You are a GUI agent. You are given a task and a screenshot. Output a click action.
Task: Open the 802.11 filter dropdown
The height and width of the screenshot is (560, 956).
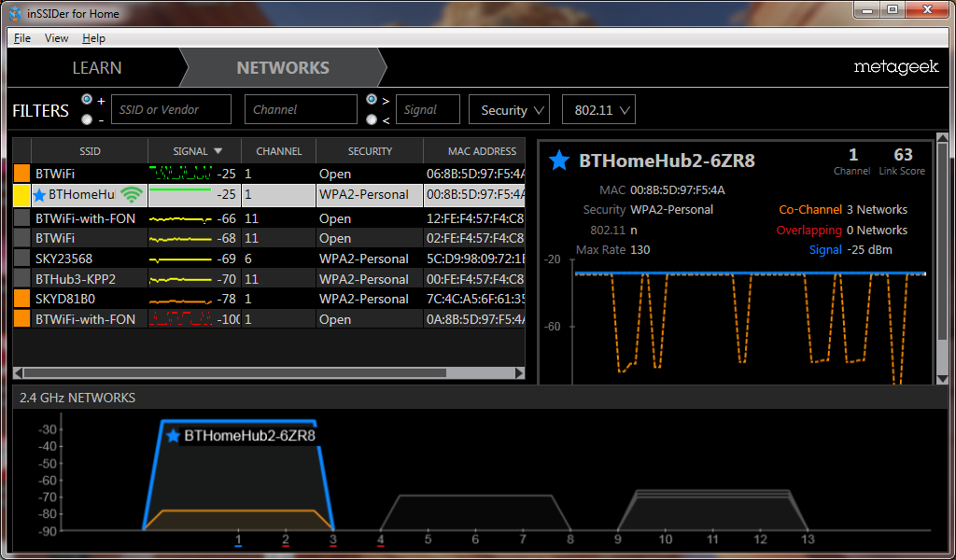(598, 110)
